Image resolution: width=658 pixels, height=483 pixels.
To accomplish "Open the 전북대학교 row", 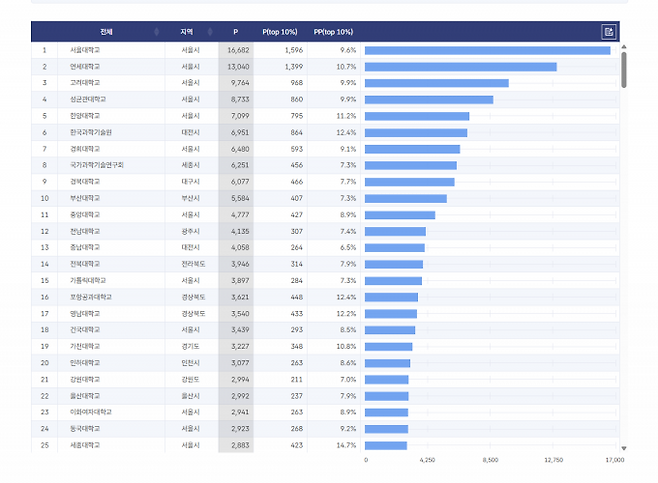I will pos(85,264).
